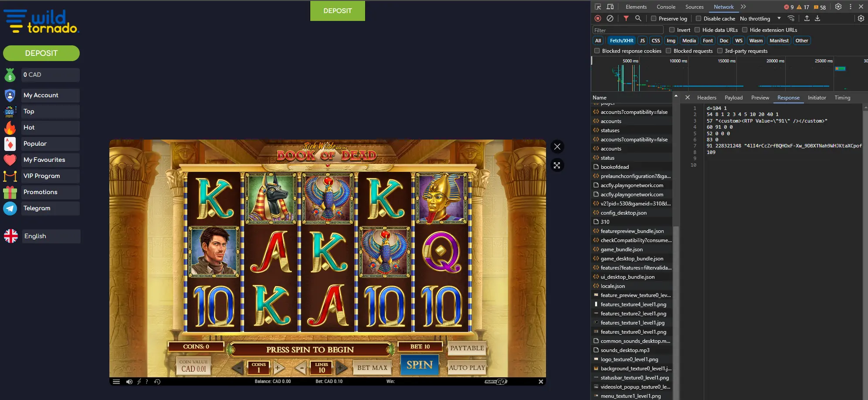Open the game hamburger menu icon
868x400 pixels.
coord(116,382)
